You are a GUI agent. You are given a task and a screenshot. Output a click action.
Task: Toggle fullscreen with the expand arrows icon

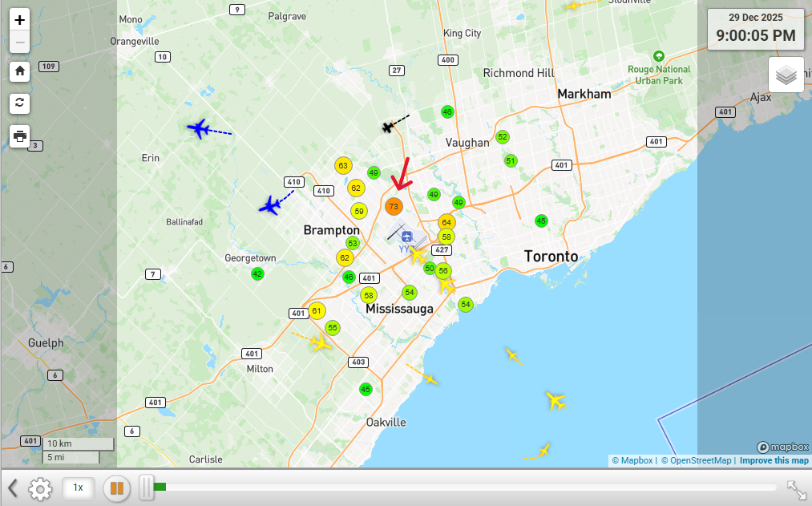(x=796, y=489)
